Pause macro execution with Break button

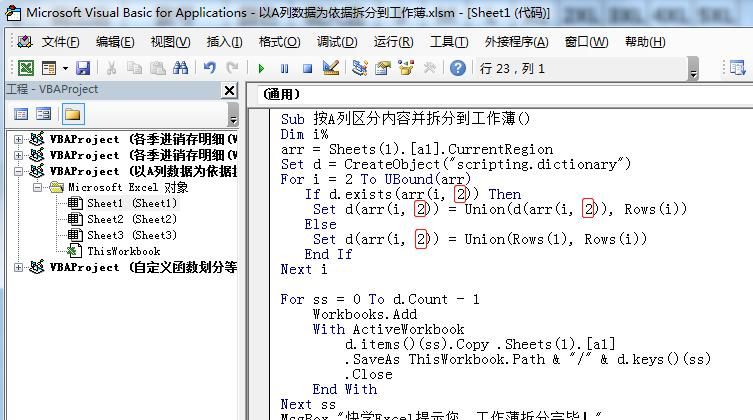pos(284,69)
